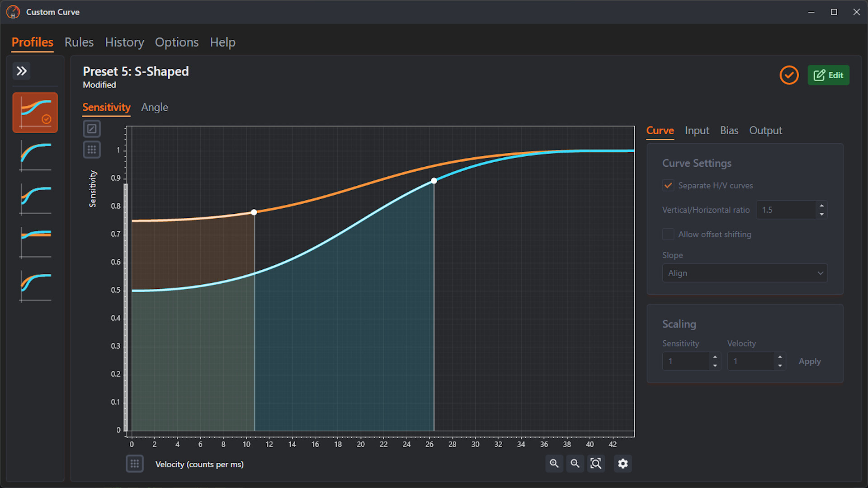Enable Allow offset shifting
Viewport: 868px width, 488px height.
(668, 234)
